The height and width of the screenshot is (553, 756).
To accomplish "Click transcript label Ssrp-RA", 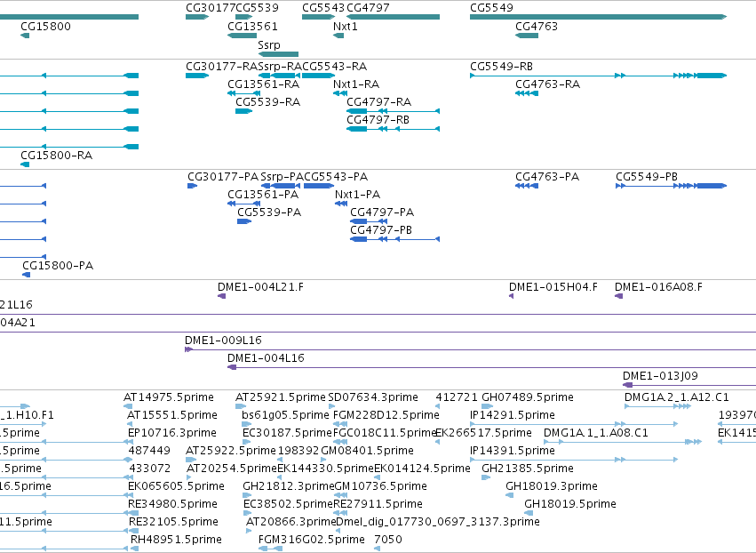I will pos(280,66).
